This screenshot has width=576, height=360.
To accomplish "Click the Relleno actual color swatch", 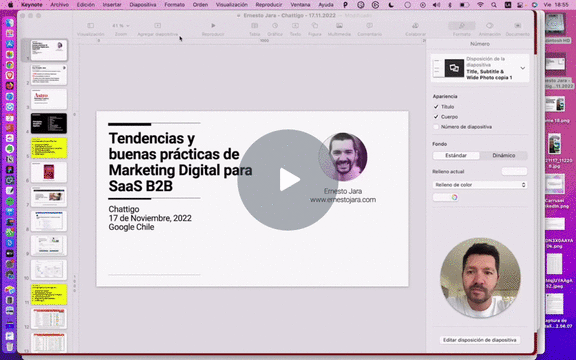I will 514,172.
